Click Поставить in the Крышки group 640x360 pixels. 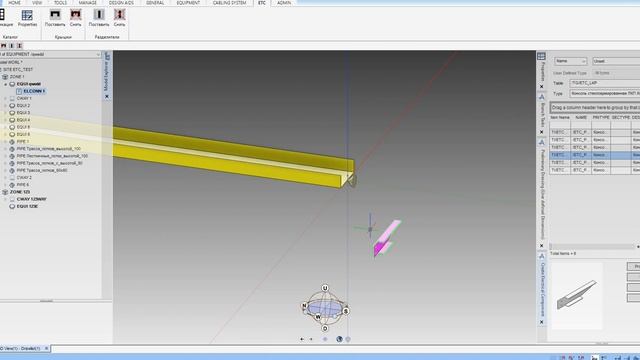pyautogui.click(x=55, y=18)
